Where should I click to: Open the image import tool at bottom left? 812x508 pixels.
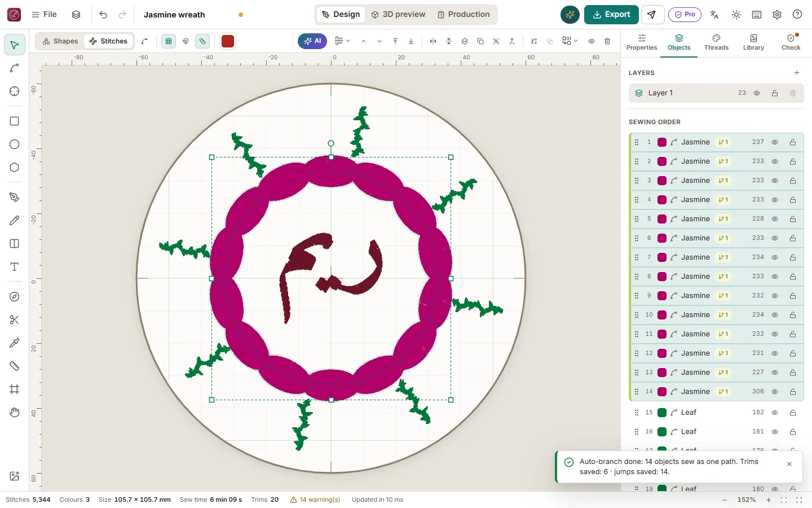pos(15,476)
